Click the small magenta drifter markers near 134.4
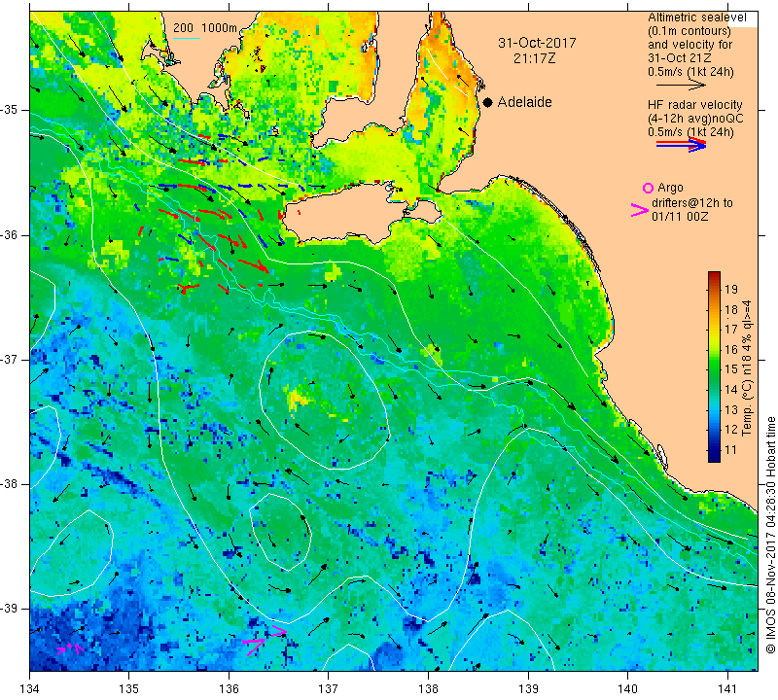This screenshot has height=700, width=778. tap(70, 647)
